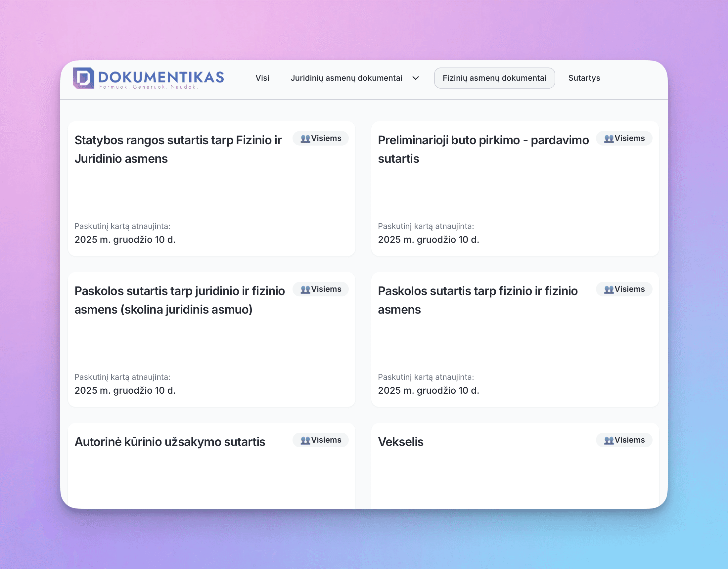728x569 pixels.
Task: Click Visiems people icon on Autorinė kūrinio card
Action: [305, 440]
